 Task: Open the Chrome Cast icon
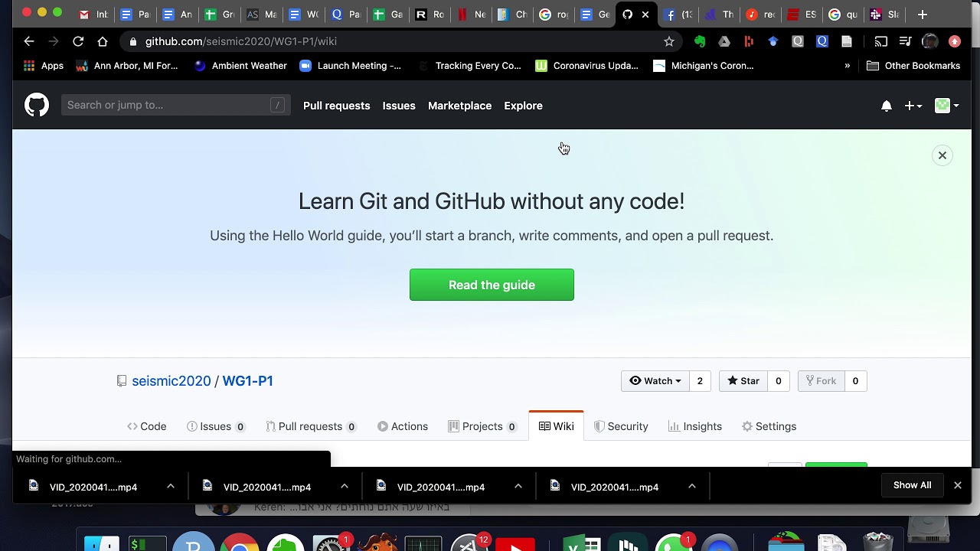(x=881, y=41)
